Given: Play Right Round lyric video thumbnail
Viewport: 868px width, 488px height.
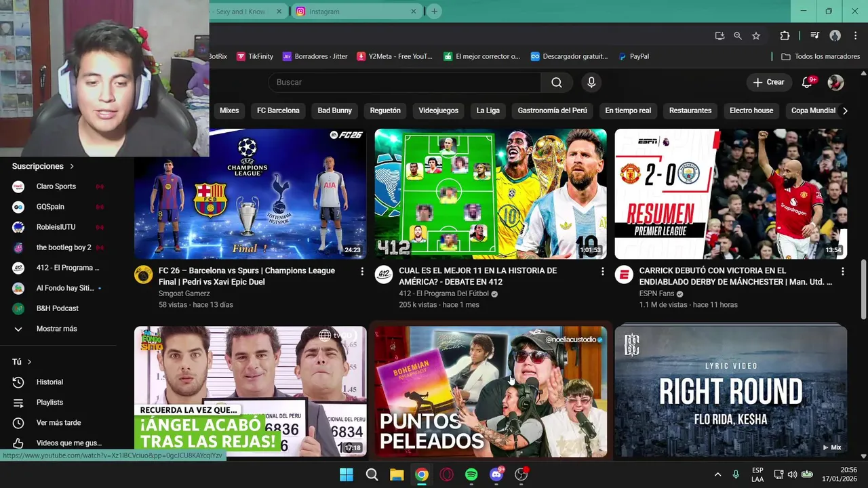Looking at the screenshot, I should pyautogui.click(x=730, y=391).
